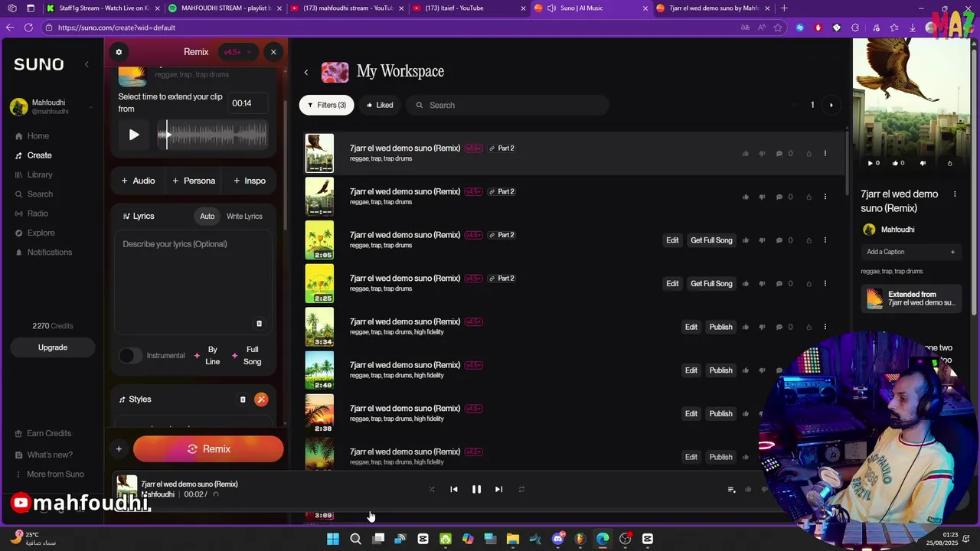Edit the 00:14 extend time field

247,103
